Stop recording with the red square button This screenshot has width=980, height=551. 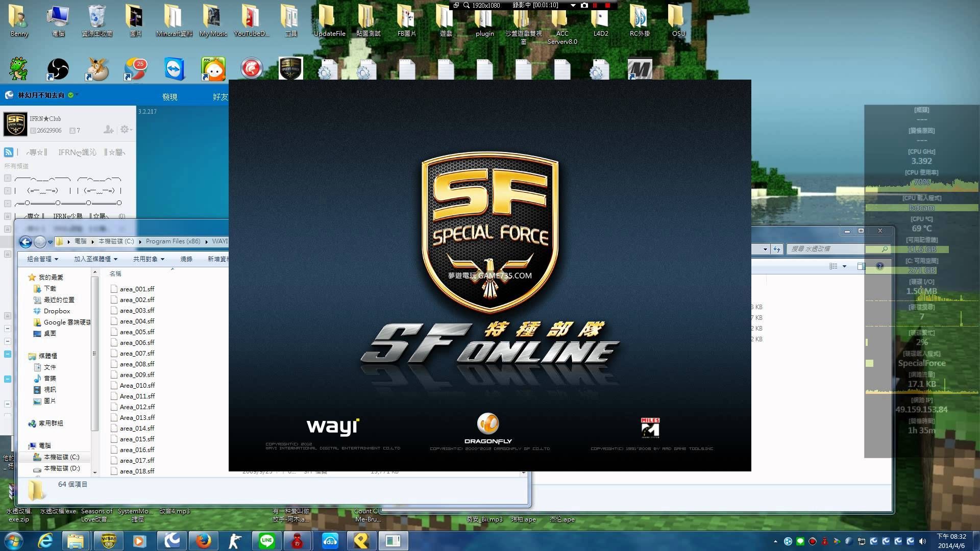click(x=607, y=5)
